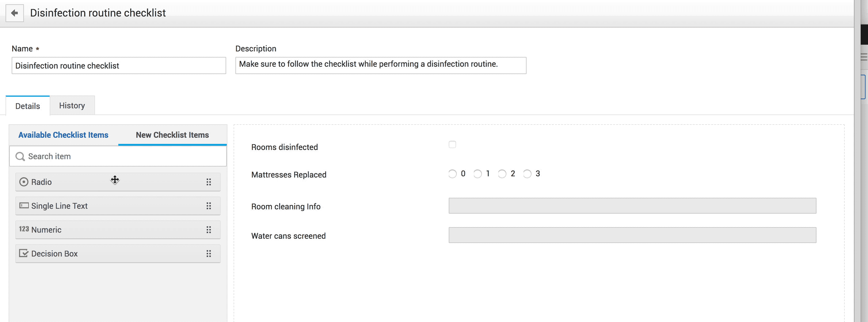Click the search magnifier icon

pos(20,156)
